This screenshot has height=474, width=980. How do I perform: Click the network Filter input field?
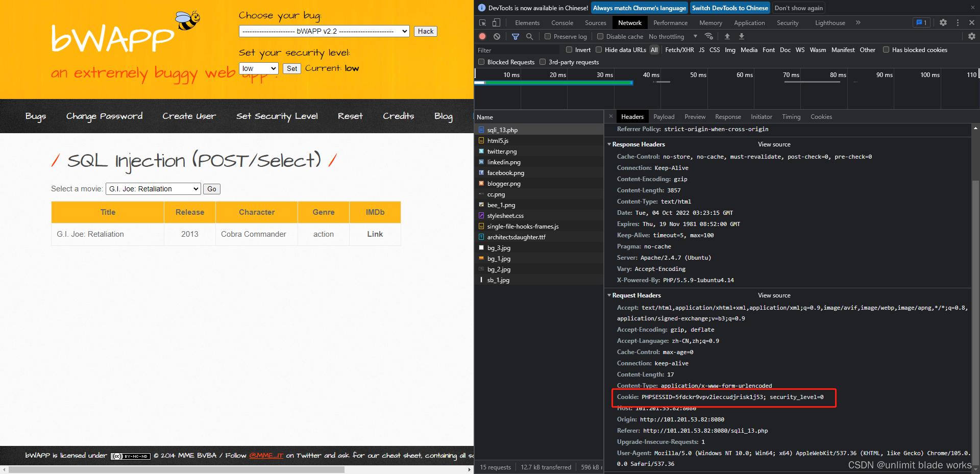[518, 50]
